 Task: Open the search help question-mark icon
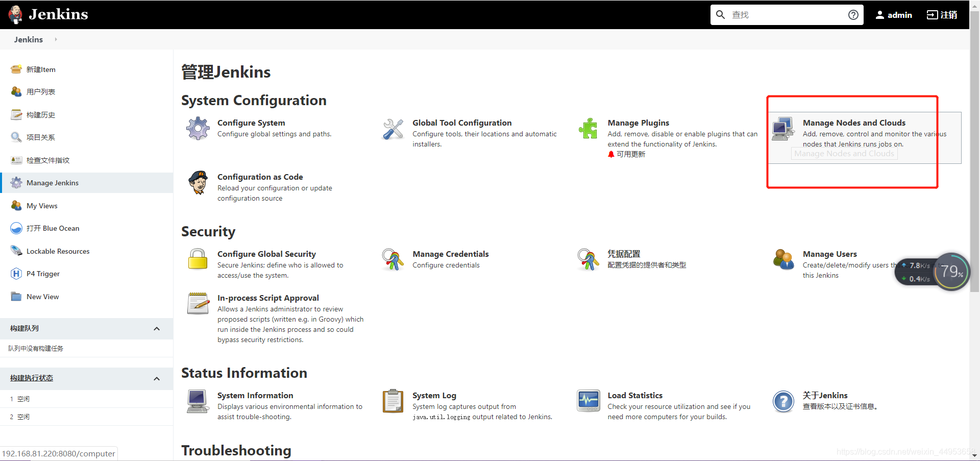coord(853,15)
